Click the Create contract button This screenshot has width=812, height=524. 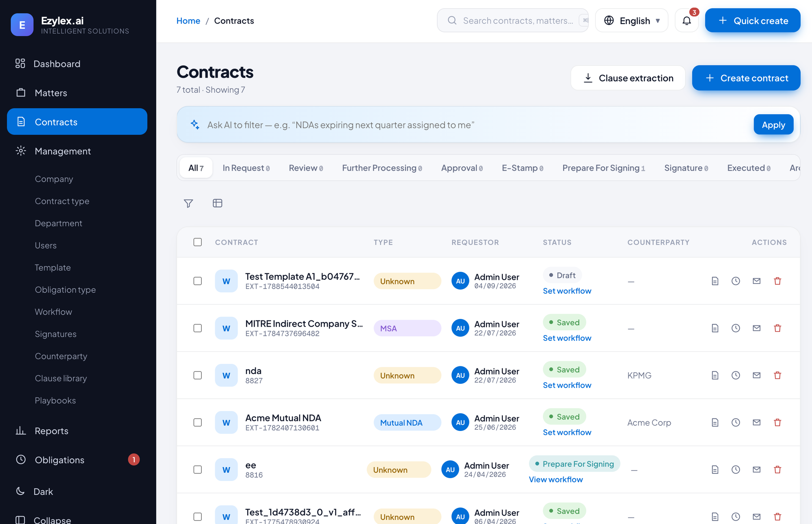point(746,78)
